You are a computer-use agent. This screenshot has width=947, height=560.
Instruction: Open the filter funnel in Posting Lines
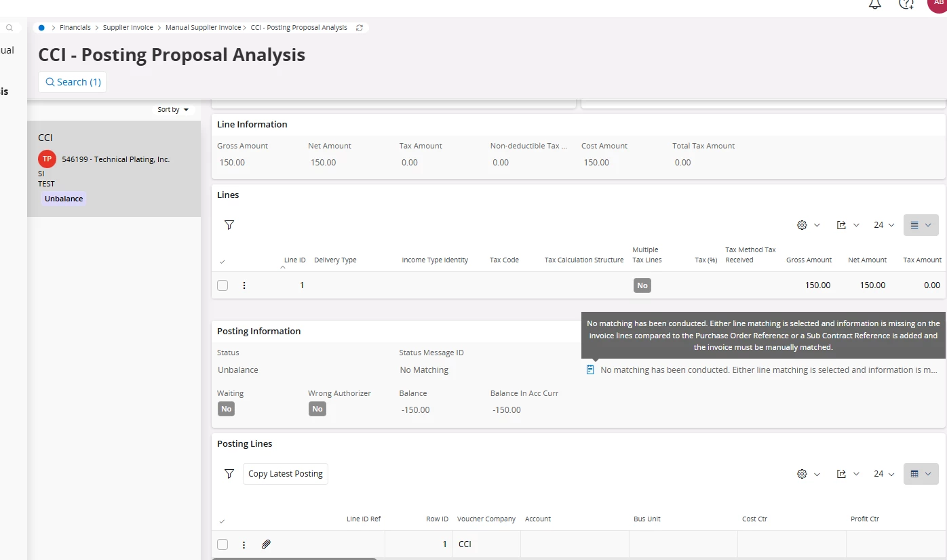pyautogui.click(x=229, y=474)
